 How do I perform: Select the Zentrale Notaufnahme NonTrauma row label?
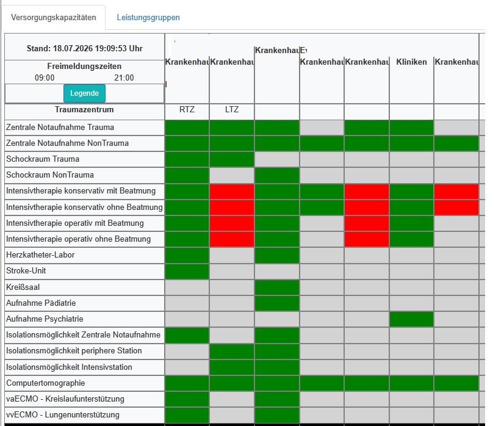click(68, 143)
